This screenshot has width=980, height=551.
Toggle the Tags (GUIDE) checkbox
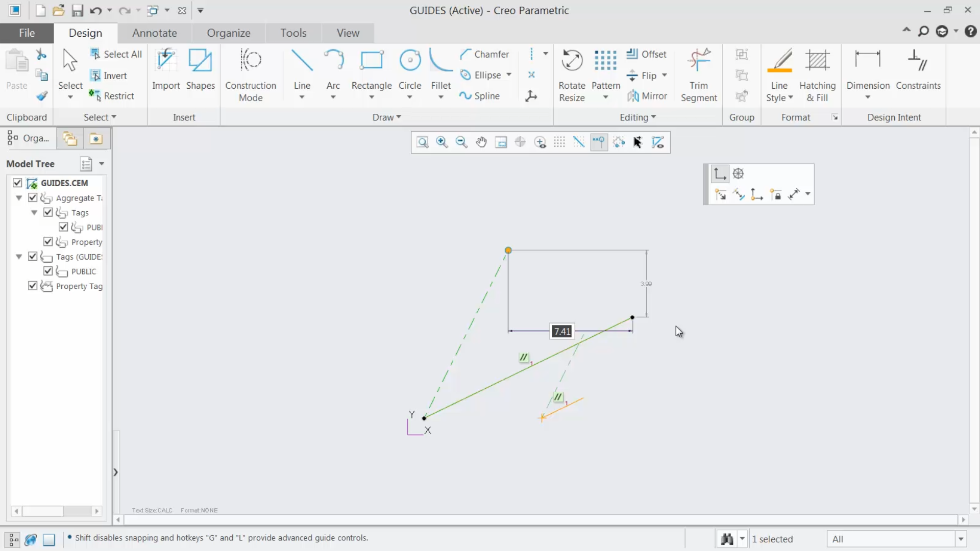33,257
